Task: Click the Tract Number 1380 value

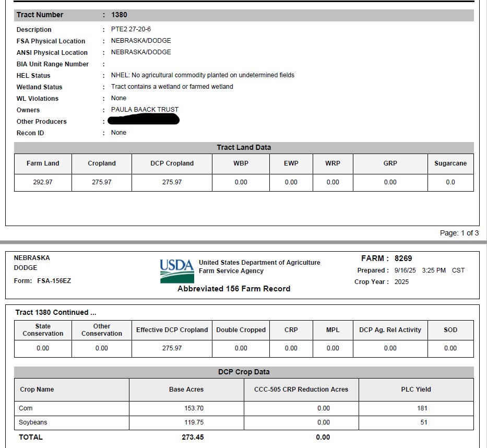Action: coord(119,15)
